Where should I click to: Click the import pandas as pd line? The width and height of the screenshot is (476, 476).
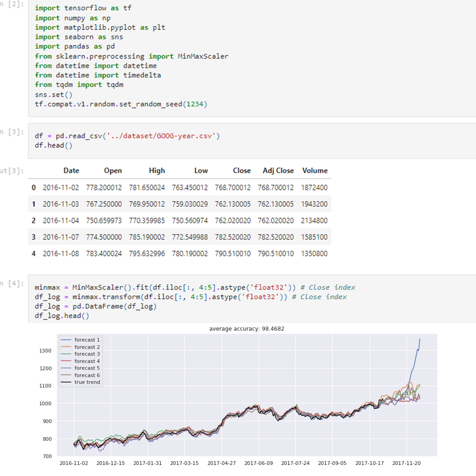click(x=74, y=46)
